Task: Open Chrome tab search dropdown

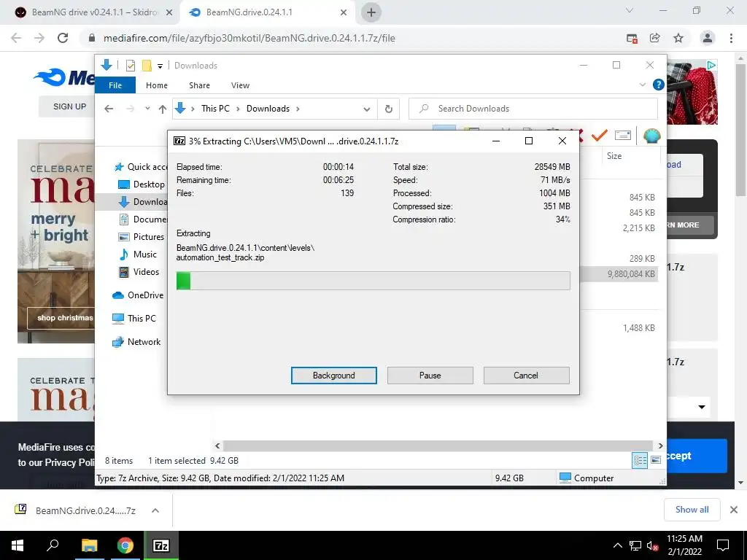Action: tap(630, 10)
